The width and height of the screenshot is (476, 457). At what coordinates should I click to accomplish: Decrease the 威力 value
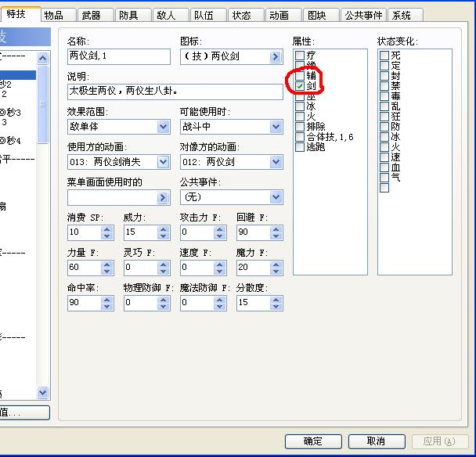click(x=163, y=236)
